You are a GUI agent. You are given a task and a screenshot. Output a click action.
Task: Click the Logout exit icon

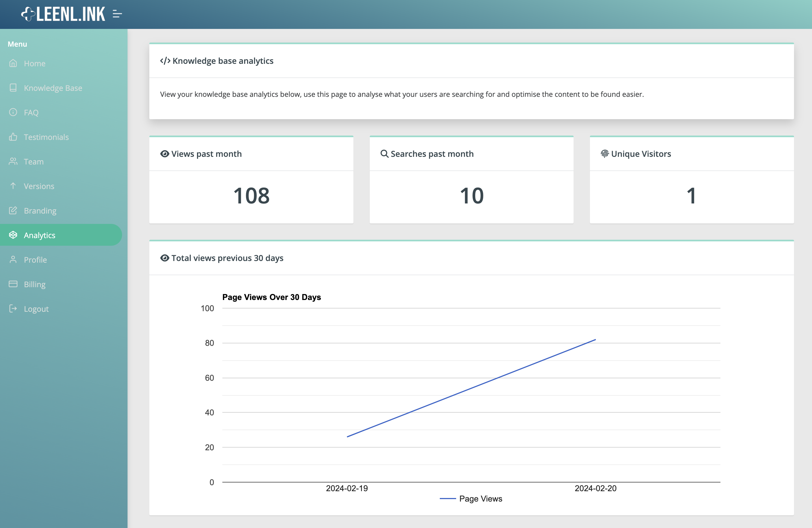tap(13, 309)
